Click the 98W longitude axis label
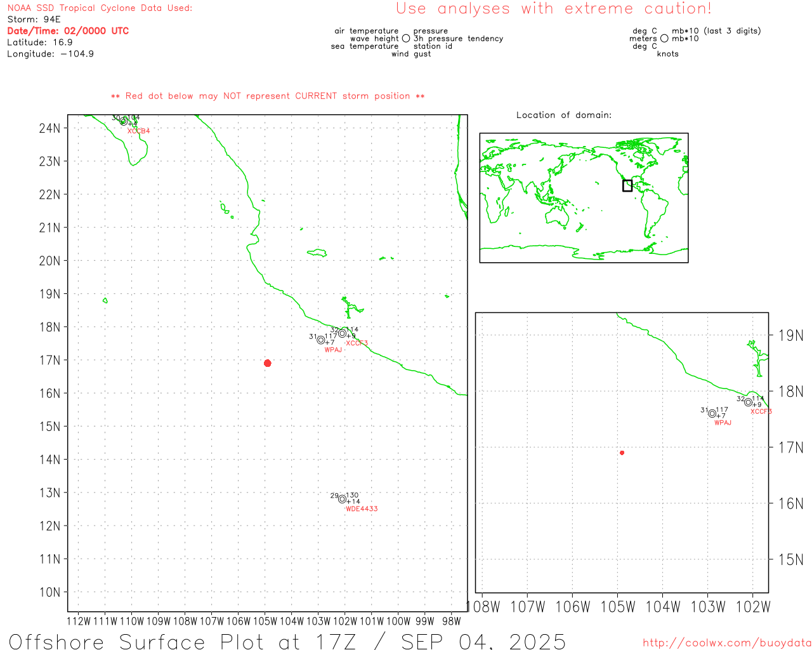Image resolution: width=812 pixels, height=650 pixels. (x=451, y=621)
